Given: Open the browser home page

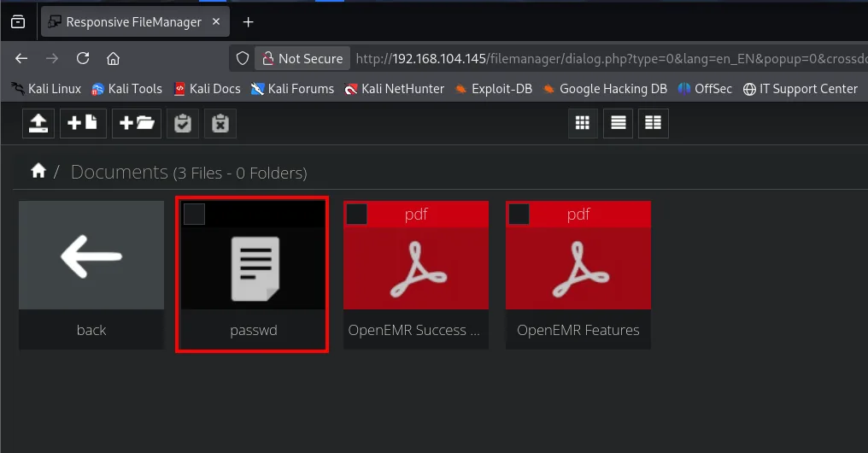Looking at the screenshot, I should 113,58.
